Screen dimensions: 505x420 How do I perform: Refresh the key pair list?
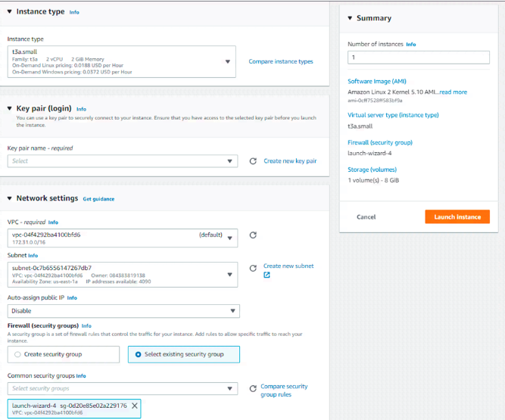click(253, 161)
